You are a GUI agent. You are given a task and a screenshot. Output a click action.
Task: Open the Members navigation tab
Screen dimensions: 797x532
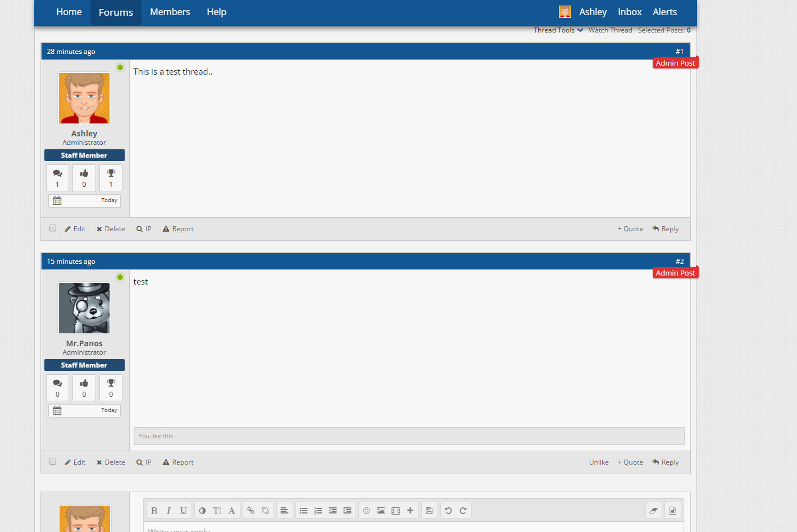pyautogui.click(x=170, y=12)
